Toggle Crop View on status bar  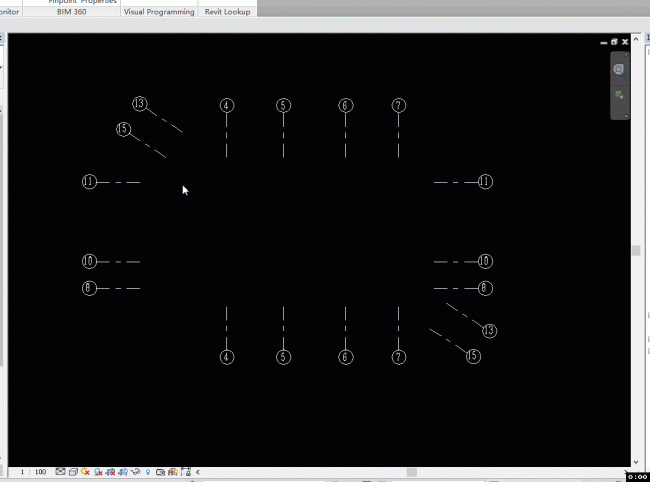pos(110,471)
